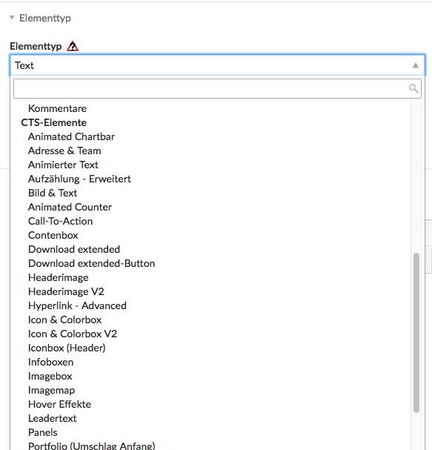Collapse the Elementtyp section triangle

pyautogui.click(x=12, y=18)
